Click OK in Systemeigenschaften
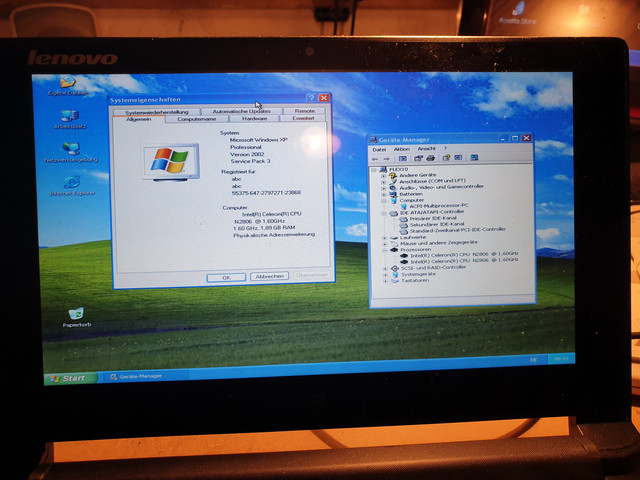Screen dimensions: 640x480 click(x=226, y=278)
